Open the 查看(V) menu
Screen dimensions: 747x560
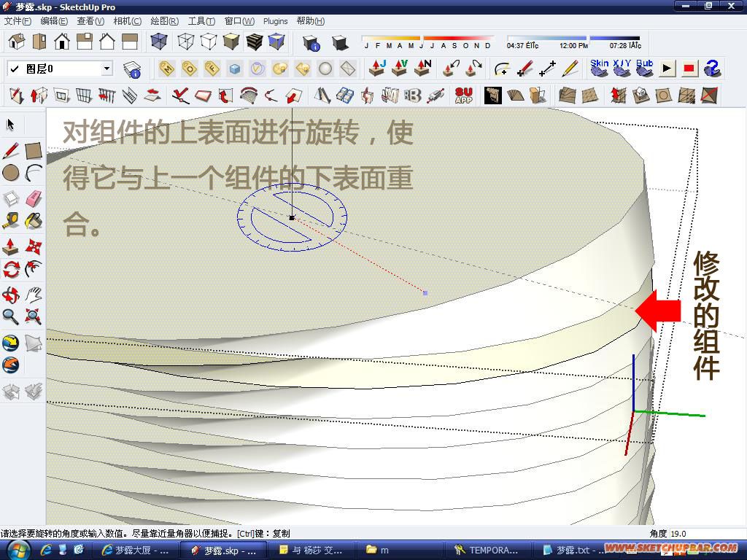[90, 21]
